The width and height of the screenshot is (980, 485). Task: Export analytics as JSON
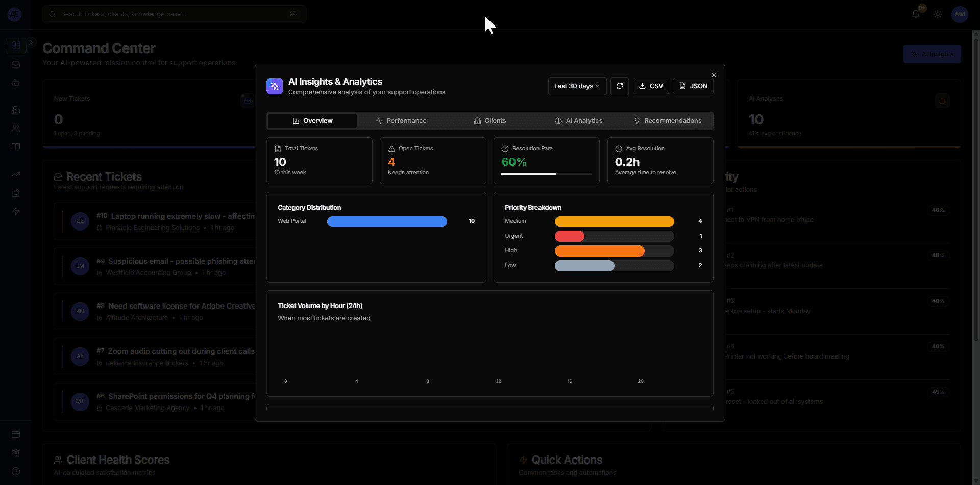pos(693,86)
